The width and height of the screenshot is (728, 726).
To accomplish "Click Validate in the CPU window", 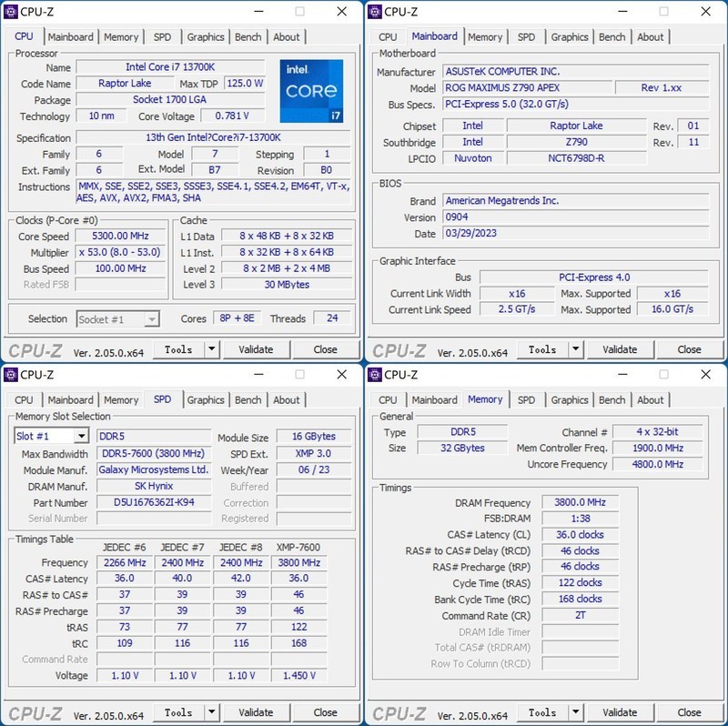I will [x=258, y=348].
